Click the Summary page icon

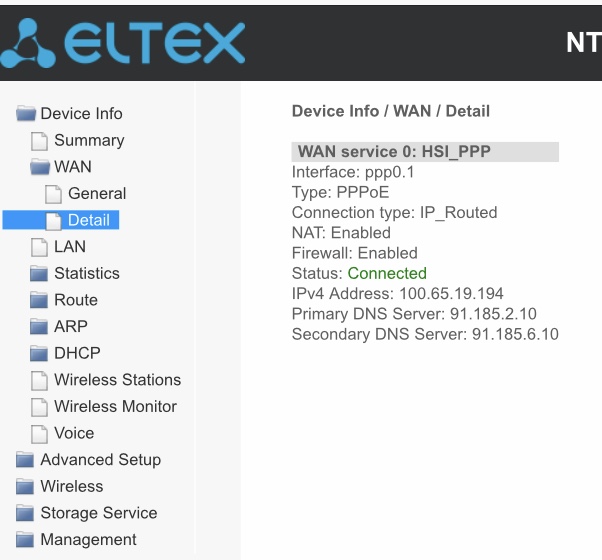[40, 140]
